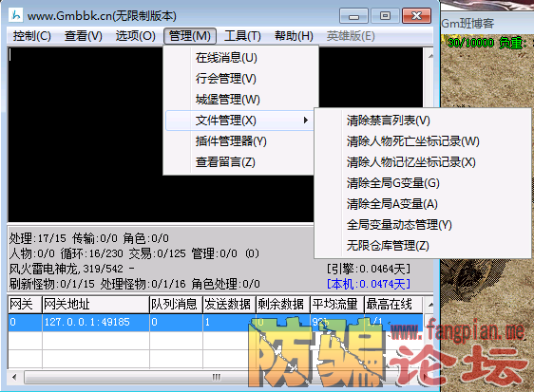Click 刷新怪物:0/1/15 status text
The width and height of the screenshot is (534, 392).
click(51, 284)
